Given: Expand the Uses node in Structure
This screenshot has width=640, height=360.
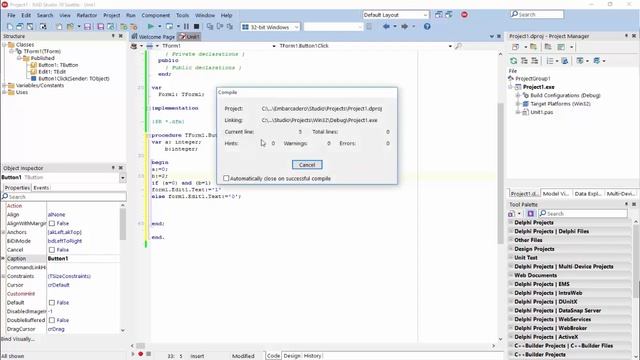Looking at the screenshot, I should click(x=4, y=92).
